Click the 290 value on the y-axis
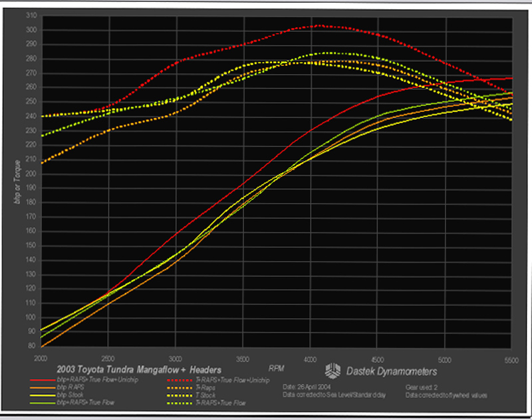Screen dimensions: 532x420 pos(31,44)
